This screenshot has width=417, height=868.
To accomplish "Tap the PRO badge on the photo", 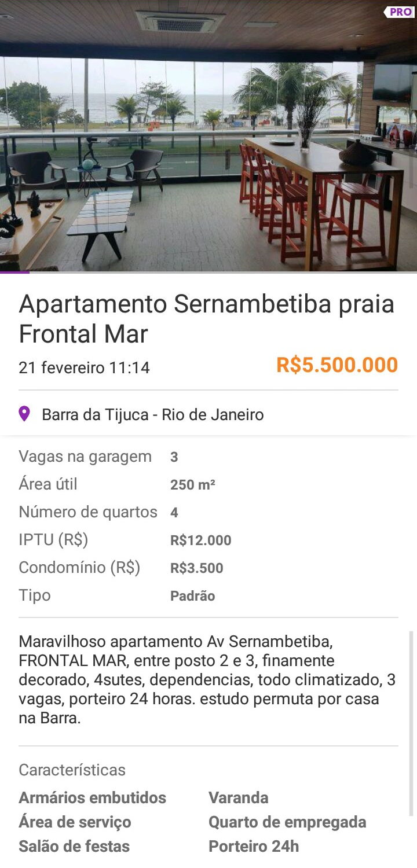I will click(x=400, y=12).
